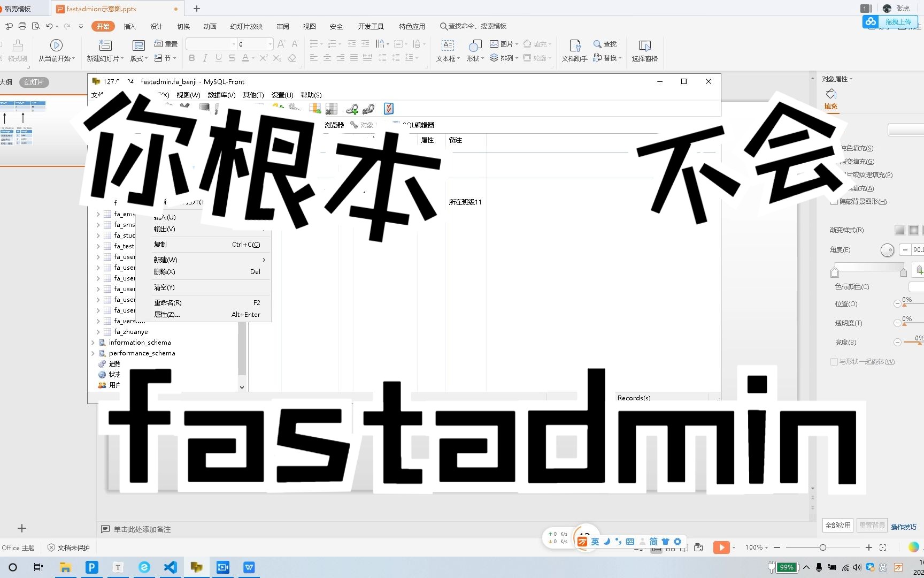This screenshot has width=924, height=578.
Task: Click the VS Code icon in taskbar
Action: tap(171, 567)
